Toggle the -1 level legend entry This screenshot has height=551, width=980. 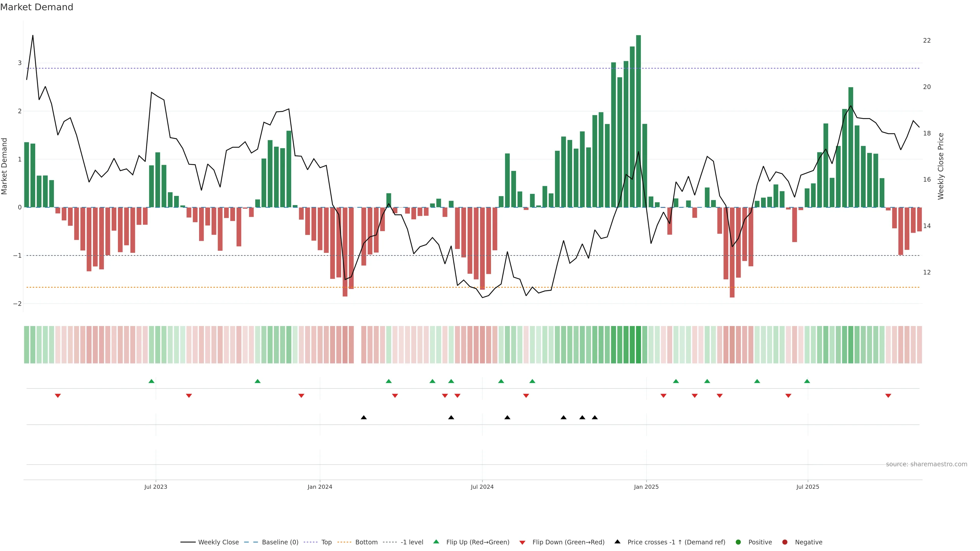412,542
